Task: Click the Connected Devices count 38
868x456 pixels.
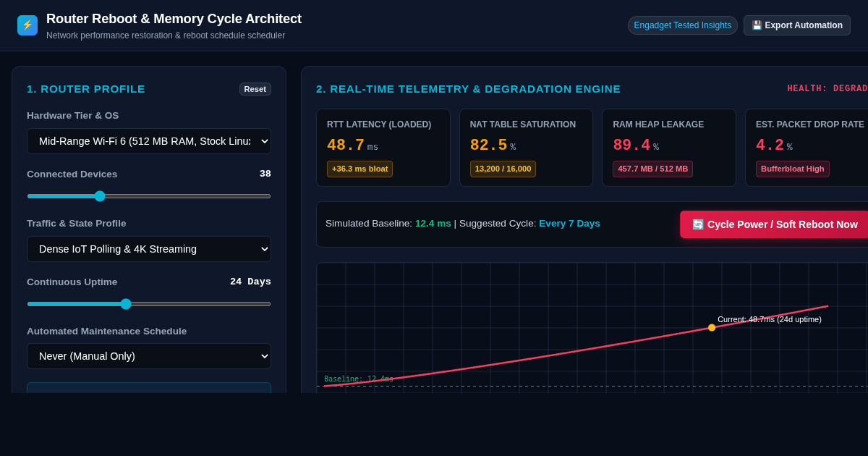Action: (x=265, y=174)
